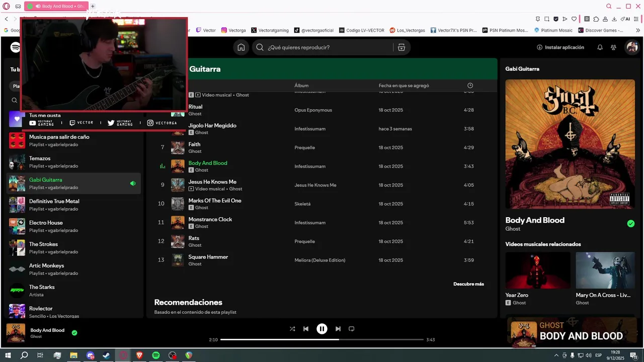Click the Descubre más link
This screenshot has width=644, height=362.
468,284
